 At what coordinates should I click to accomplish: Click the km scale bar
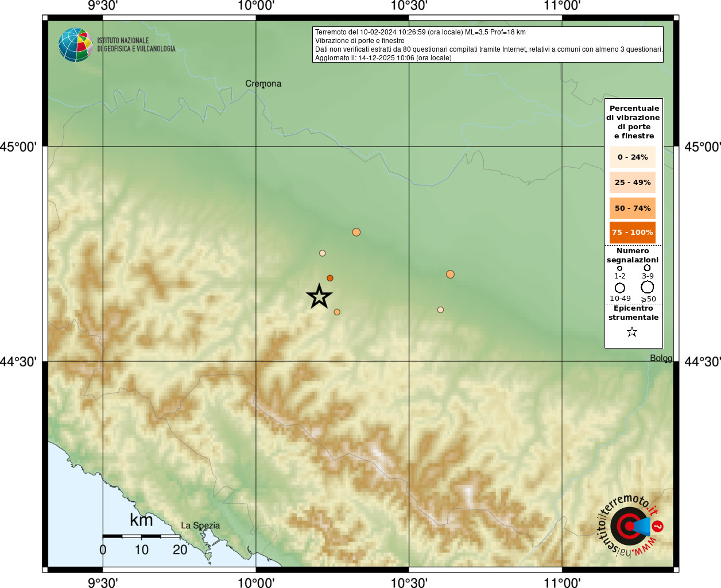pos(141,536)
